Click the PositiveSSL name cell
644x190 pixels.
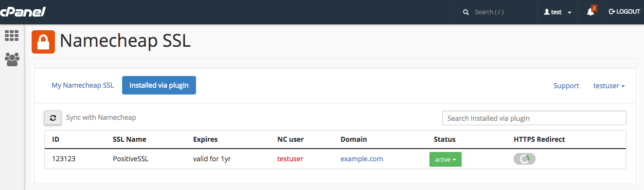[131, 159]
